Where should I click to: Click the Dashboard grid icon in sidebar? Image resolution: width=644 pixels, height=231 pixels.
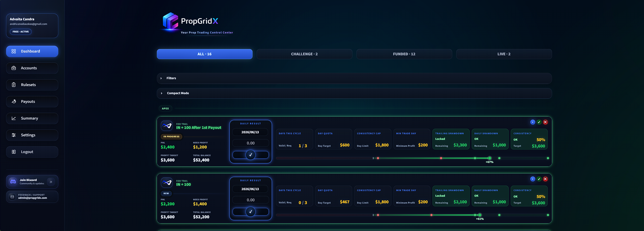coord(14,51)
